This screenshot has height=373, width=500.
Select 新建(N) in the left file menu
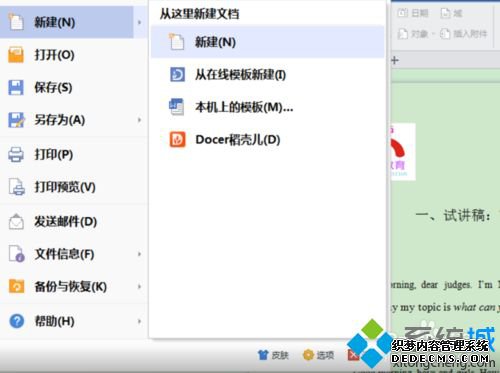[x=67, y=22]
